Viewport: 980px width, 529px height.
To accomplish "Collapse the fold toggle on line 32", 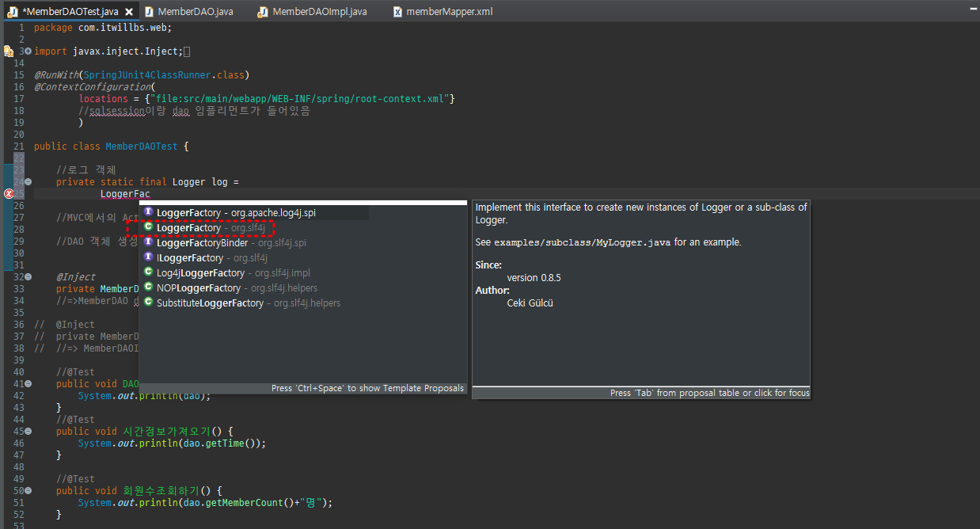I will click(28, 277).
